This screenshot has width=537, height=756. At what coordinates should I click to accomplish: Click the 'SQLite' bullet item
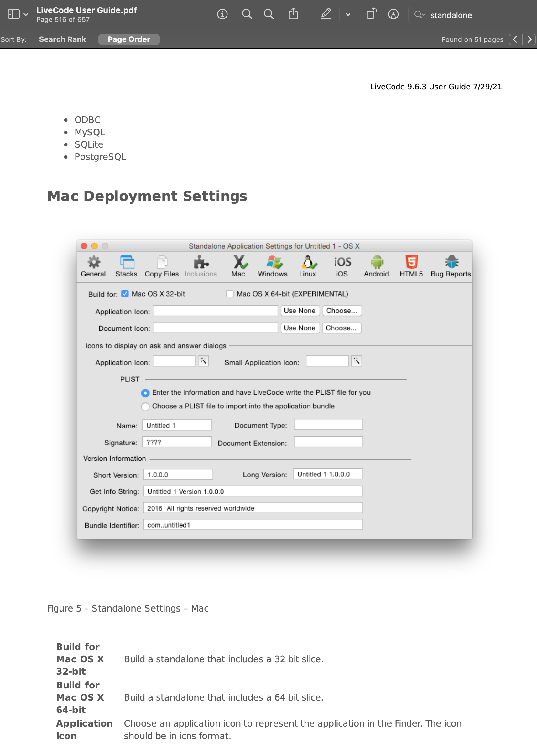pos(89,144)
